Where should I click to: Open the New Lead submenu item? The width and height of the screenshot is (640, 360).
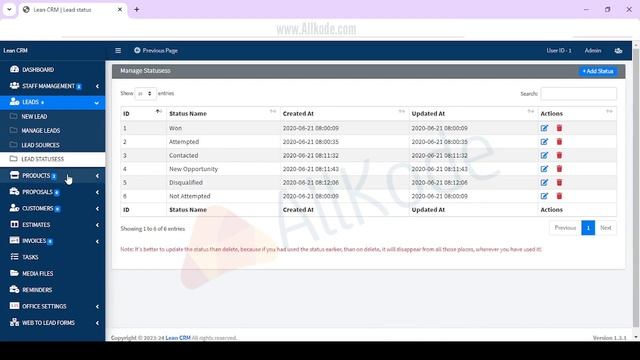[52, 116]
